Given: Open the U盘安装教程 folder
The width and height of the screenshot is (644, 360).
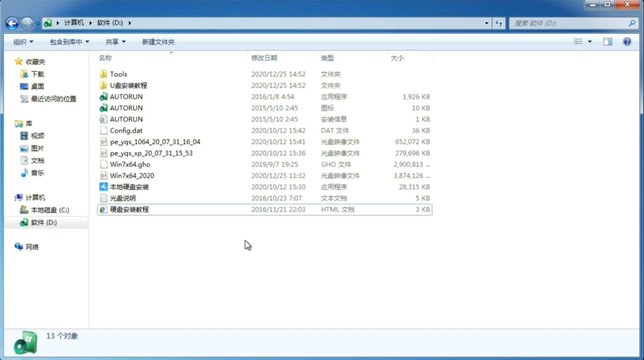Looking at the screenshot, I should [x=129, y=85].
